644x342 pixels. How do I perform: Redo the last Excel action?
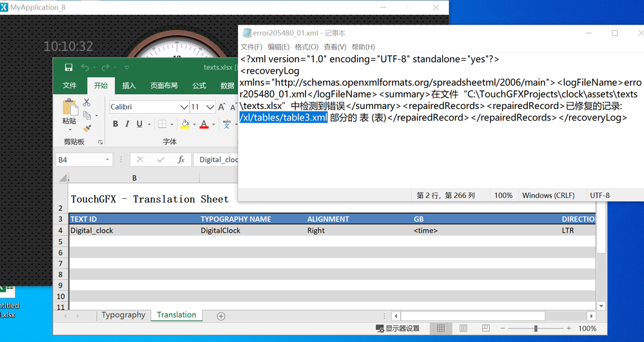point(106,67)
